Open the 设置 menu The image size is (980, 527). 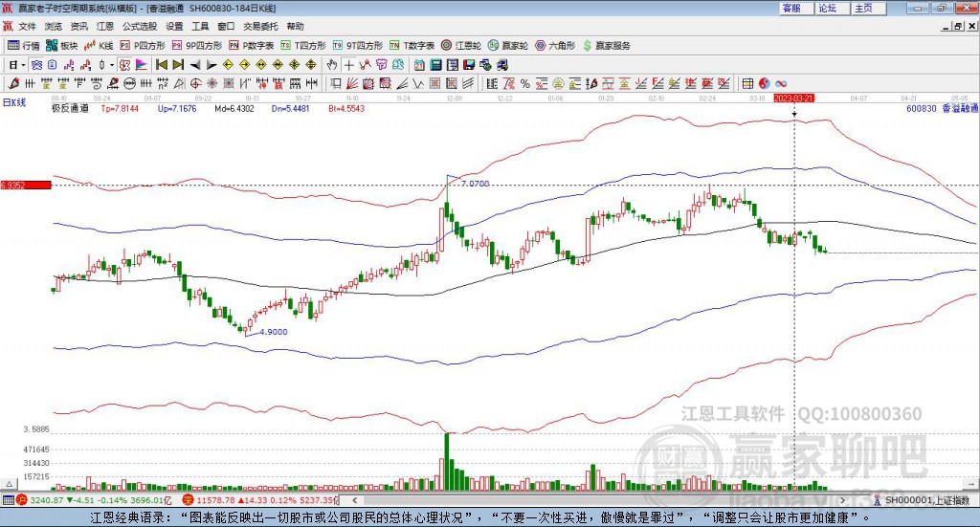(174, 26)
